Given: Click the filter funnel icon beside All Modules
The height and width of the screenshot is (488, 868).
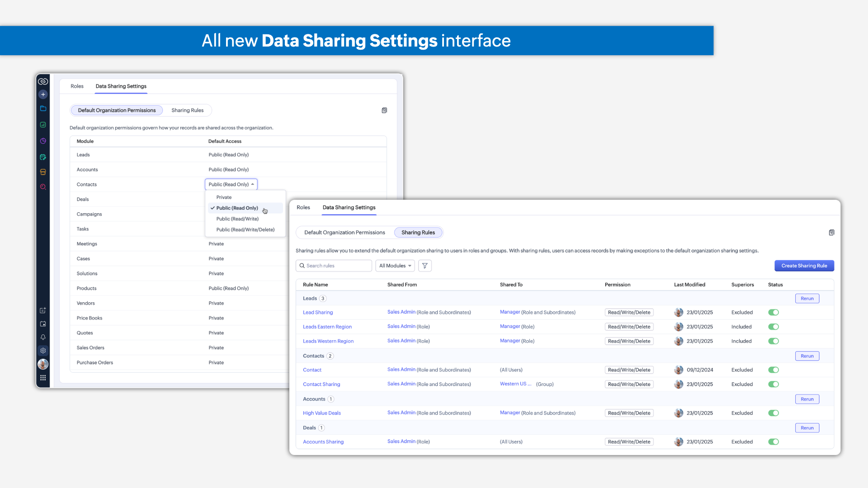Looking at the screenshot, I should (x=425, y=266).
